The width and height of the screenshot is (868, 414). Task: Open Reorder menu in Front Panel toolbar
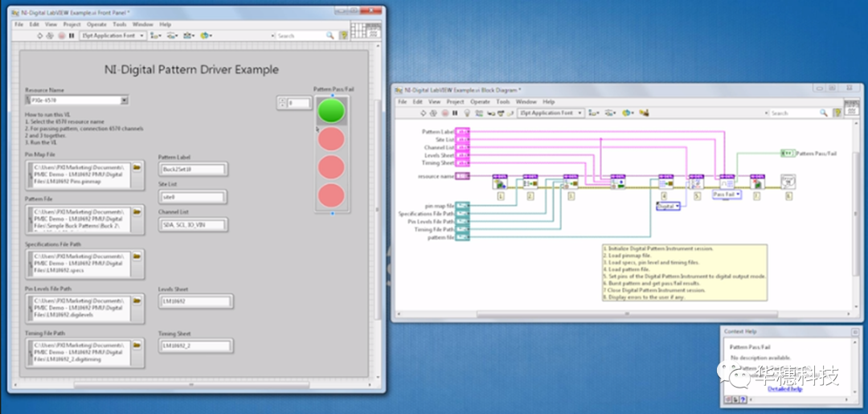206,35
